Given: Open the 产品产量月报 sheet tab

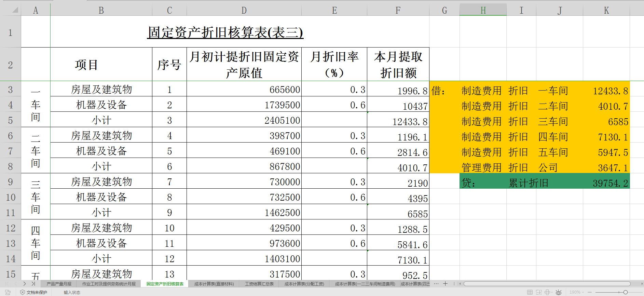Looking at the screenshot, I should pos(59,284).
